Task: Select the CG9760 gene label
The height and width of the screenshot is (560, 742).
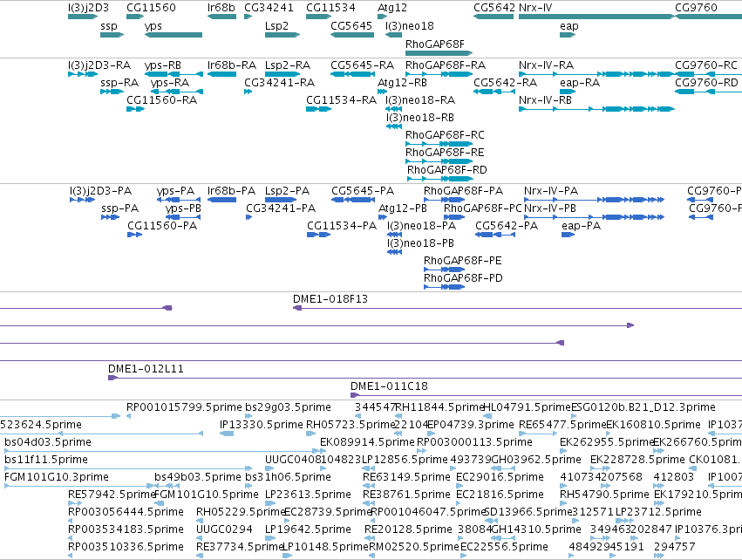Action: 696,8
